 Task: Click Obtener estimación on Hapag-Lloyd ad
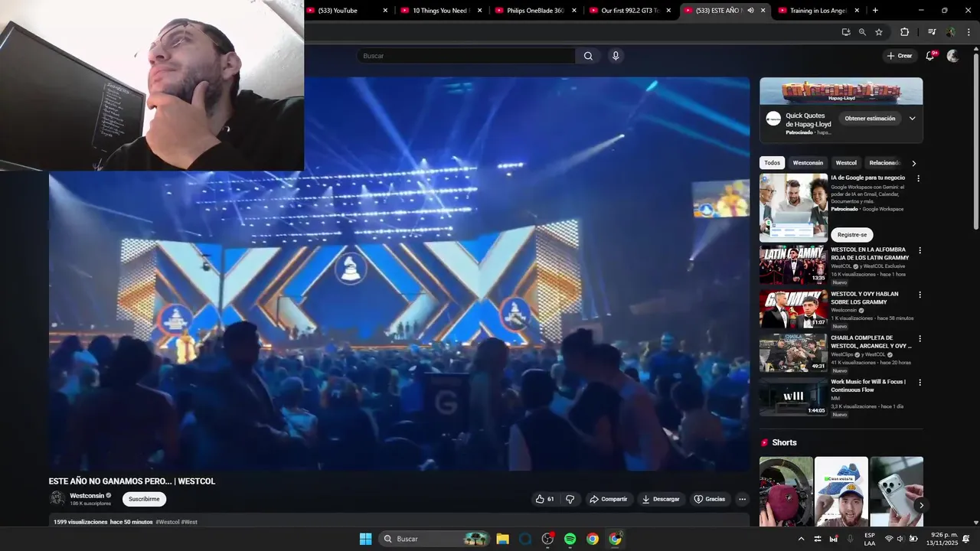(x=870, y=119)
